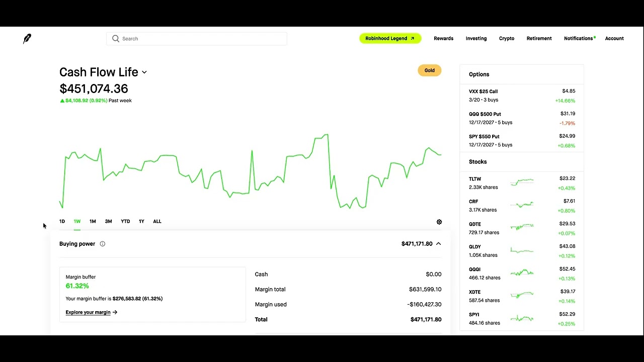The width and height of the screenshot is (644, 362).
Task: Click the Robinhood Legend button
Action: click(x=390, y=39)
